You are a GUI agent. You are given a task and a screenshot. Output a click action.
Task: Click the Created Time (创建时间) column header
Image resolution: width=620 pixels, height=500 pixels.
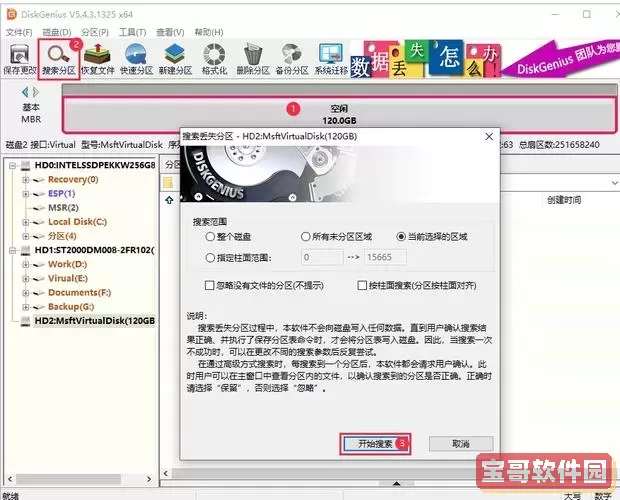coord(564,200)
